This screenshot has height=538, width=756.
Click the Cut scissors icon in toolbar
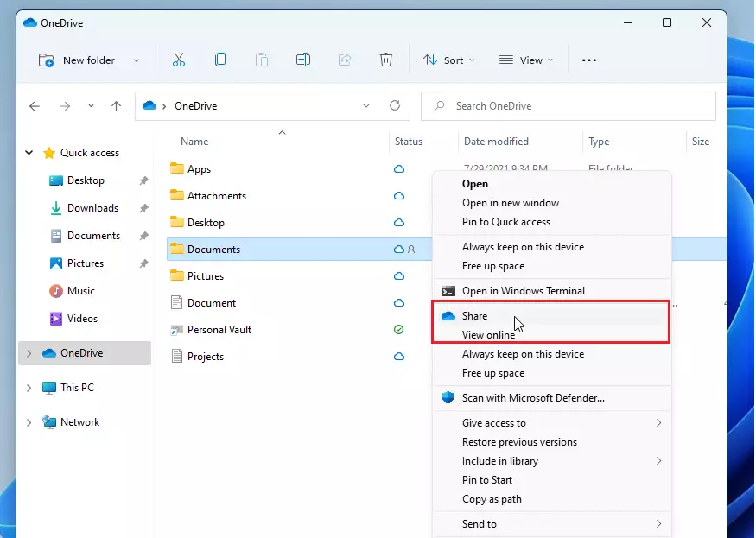tap(178, 60)
